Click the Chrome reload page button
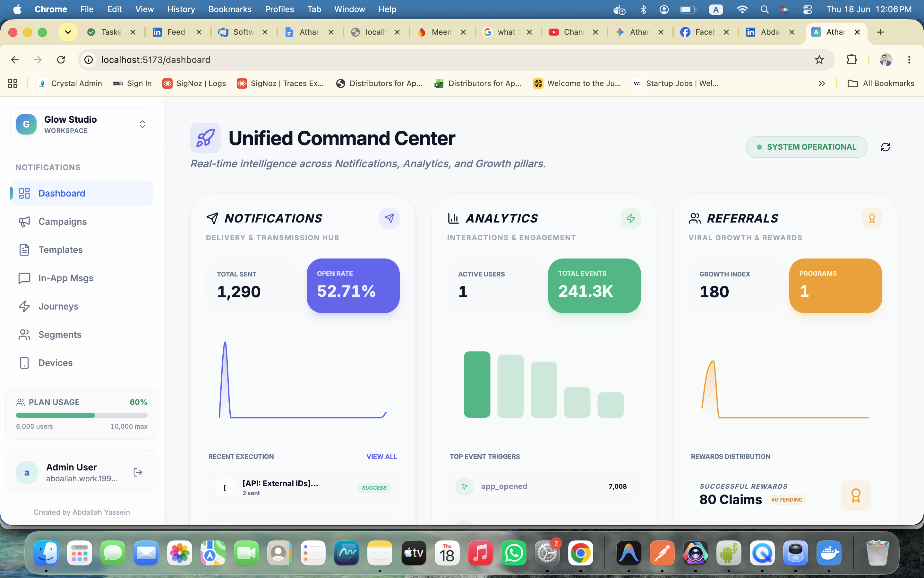The height and width of the screenshot is (578, 924). point(61,60)
